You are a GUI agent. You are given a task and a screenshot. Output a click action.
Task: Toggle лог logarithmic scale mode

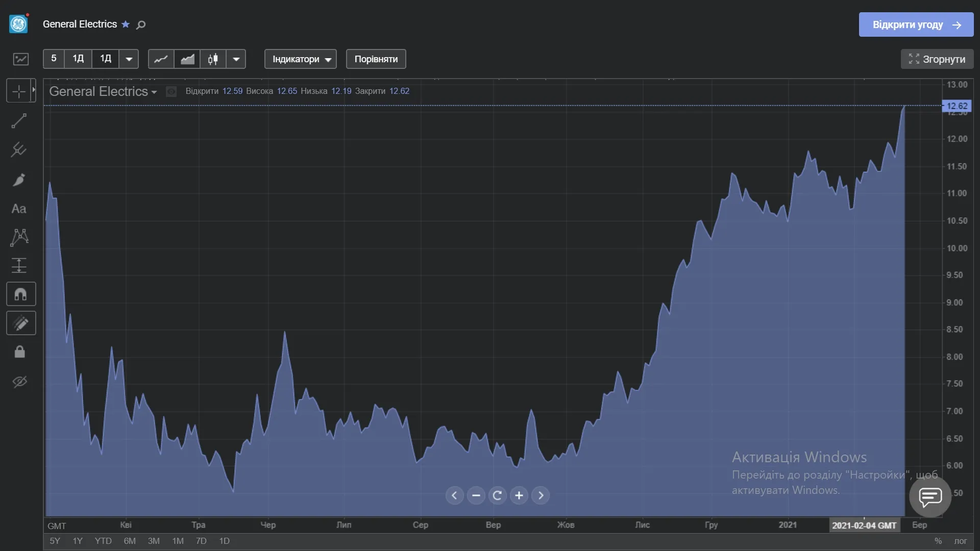point(961,541)
